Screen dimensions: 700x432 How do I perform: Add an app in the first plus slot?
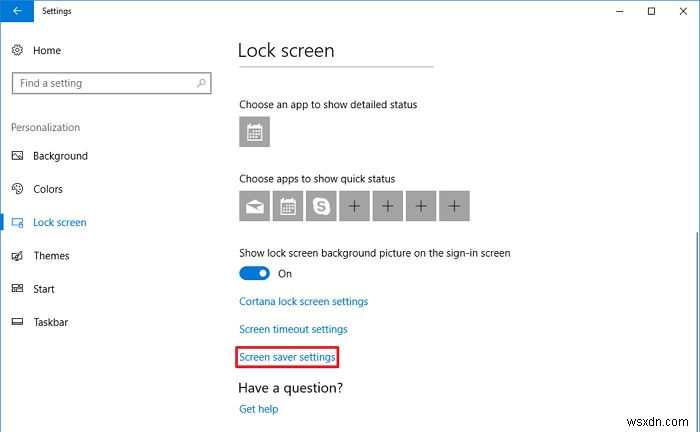point(354,206)
